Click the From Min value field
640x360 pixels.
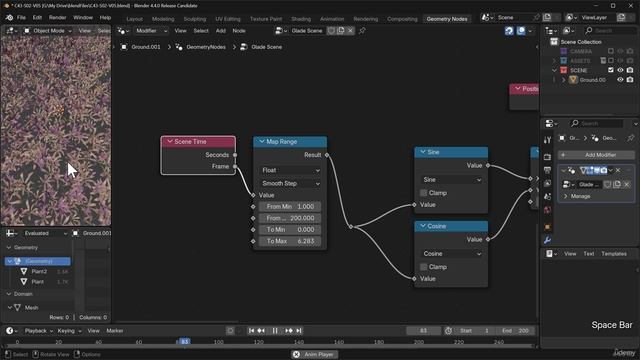click(290, 207)
